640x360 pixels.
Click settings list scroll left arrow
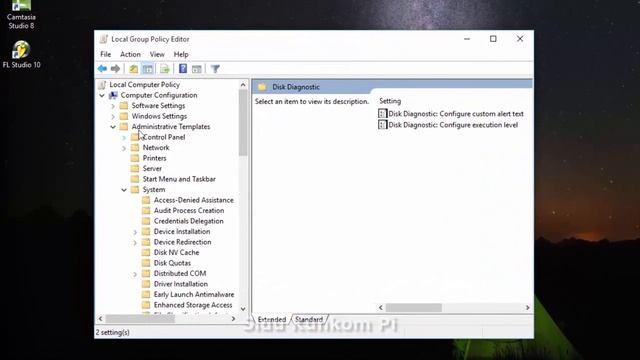coord(381,308)
